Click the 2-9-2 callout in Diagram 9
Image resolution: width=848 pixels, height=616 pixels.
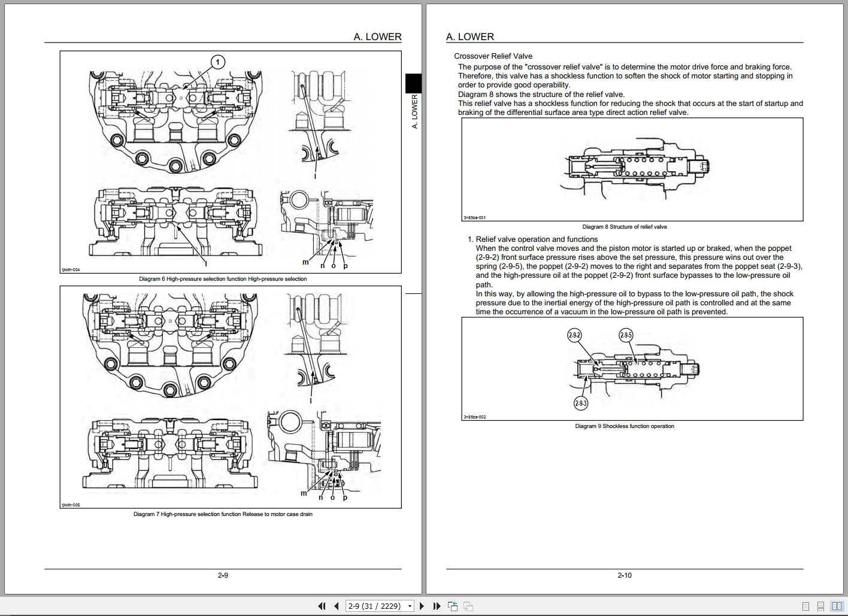pyautogui.click(x=574, y=335)
